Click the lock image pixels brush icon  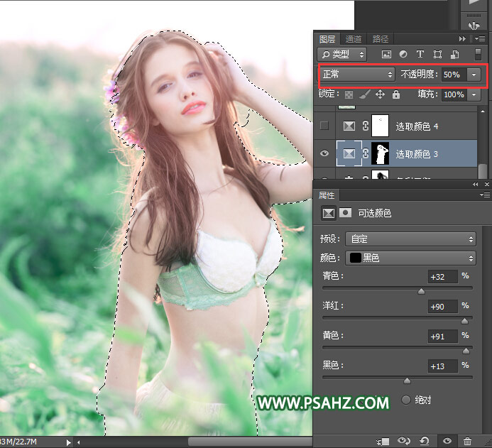coord(364,94)
